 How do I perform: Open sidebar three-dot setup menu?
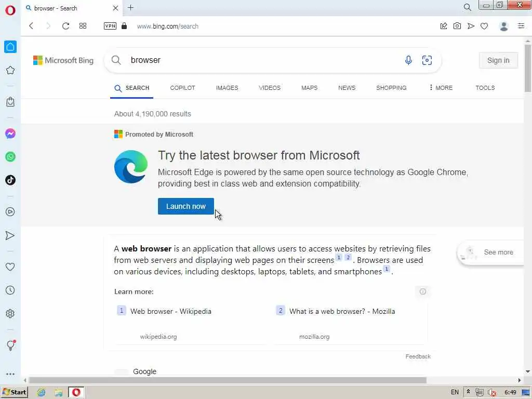point(10,374)
